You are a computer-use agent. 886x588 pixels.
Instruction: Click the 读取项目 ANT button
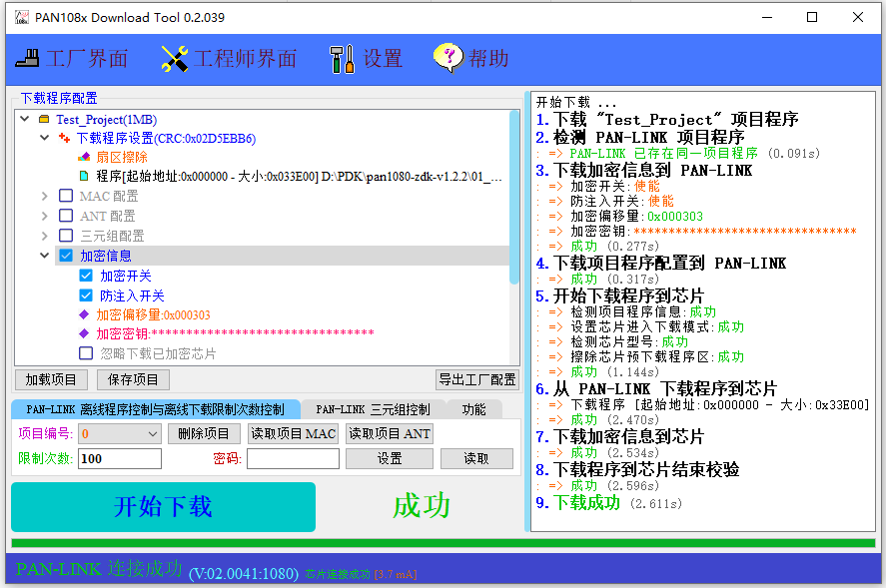(x=390, y=434)
